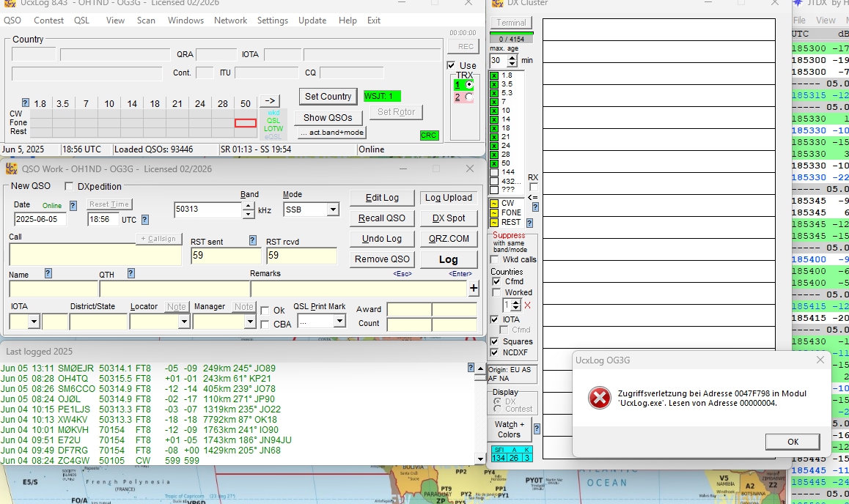Viewport: 849px width, 504px height.
Task: Click help icon next to RST sent
Action: click(253, 240)
